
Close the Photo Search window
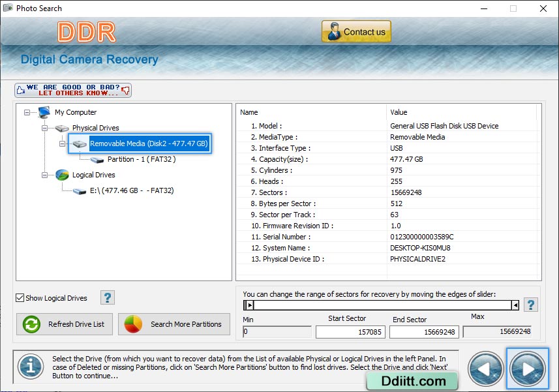pyautogui.click(x=543, y=8)
